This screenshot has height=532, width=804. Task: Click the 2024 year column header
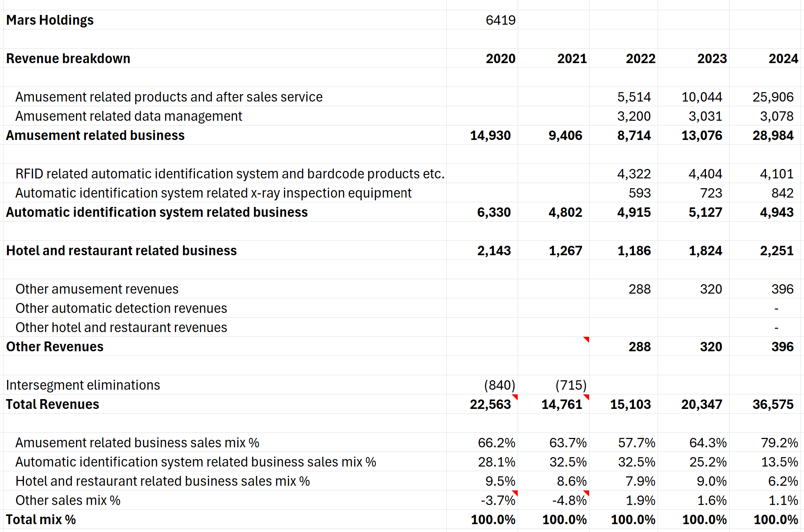pyautogui.click(x=783, y=58)
